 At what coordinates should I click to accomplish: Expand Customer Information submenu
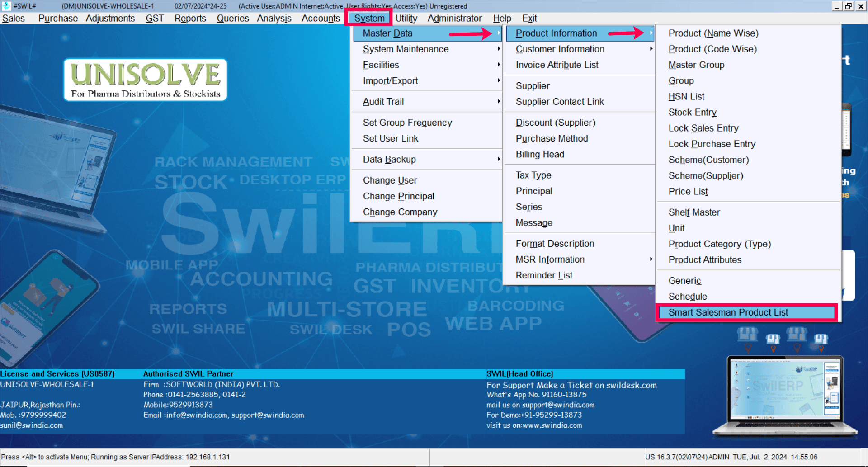[x=580, y=49]
